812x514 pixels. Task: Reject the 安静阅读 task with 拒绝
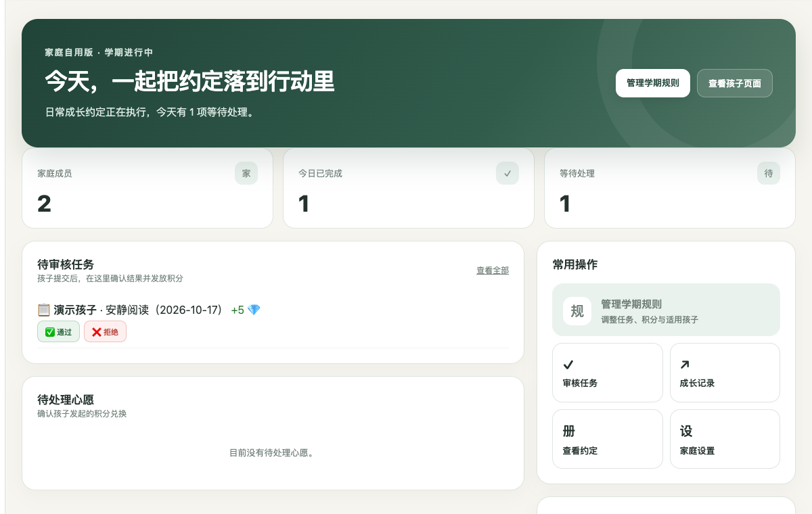click(105, 332)
